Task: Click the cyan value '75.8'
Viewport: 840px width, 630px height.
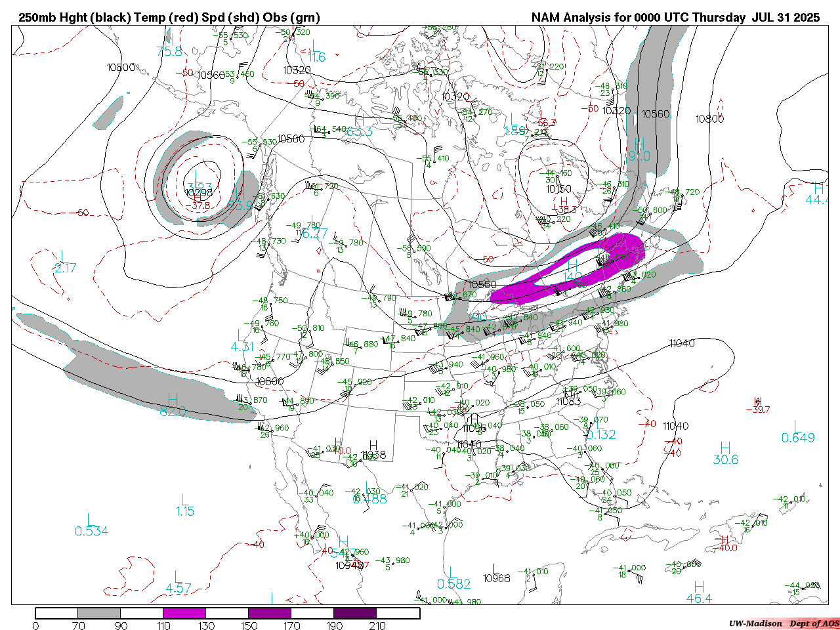Action: click(169, 52)
